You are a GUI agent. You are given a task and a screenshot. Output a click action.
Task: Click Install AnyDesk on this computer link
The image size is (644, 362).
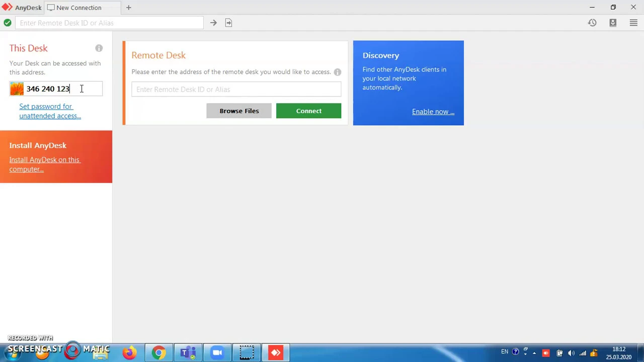pyautogui.click(x=44, y=164)
